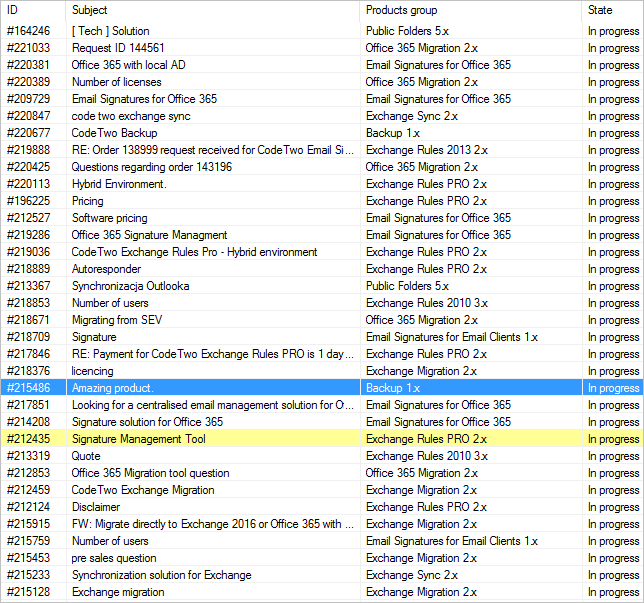The height and width of the screenshot is (603, 644).
Task: Click subject 'Exchange migration'
Action: point(118,592)
